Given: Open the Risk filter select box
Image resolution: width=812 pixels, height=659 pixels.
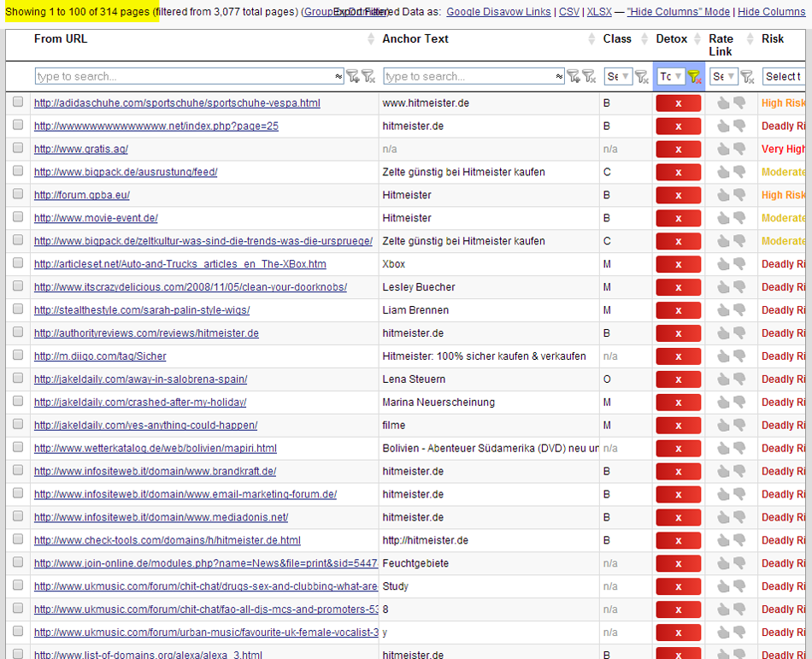Looking at the screenshot, I should (x=784, y=77).
